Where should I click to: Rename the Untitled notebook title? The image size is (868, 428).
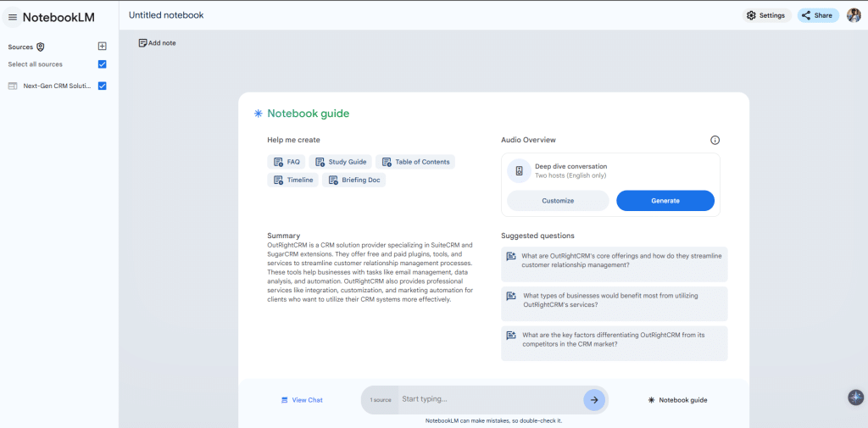[166, 15]
